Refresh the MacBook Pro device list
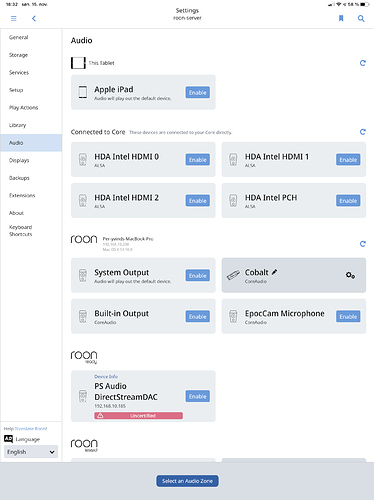The image size is (374, 500). coord(363,244)
